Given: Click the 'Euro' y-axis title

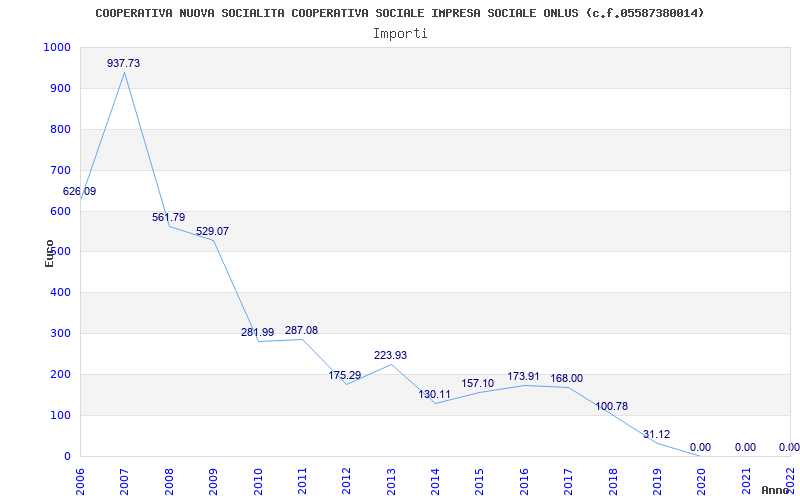Looking at the screenshot, I should coord(49,253).
